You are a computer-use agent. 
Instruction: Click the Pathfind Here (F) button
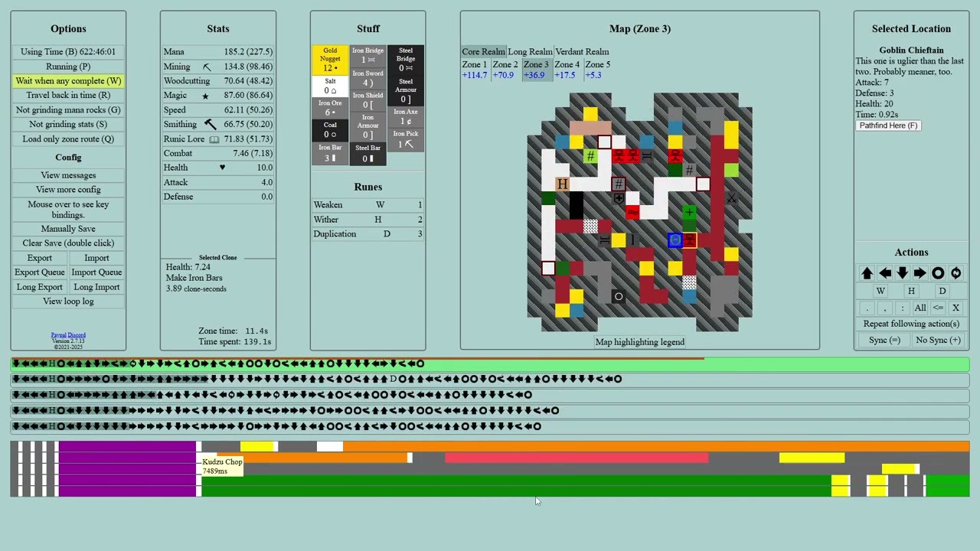(888, 126)
